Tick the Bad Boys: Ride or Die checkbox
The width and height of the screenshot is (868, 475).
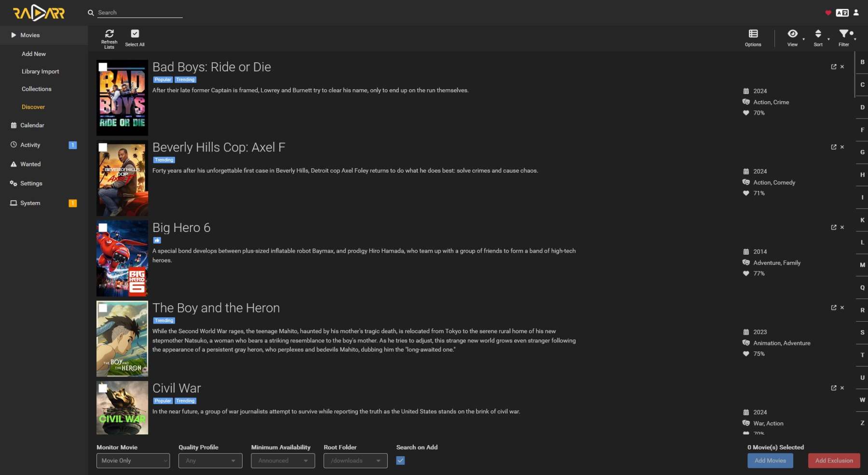(103, 68)
